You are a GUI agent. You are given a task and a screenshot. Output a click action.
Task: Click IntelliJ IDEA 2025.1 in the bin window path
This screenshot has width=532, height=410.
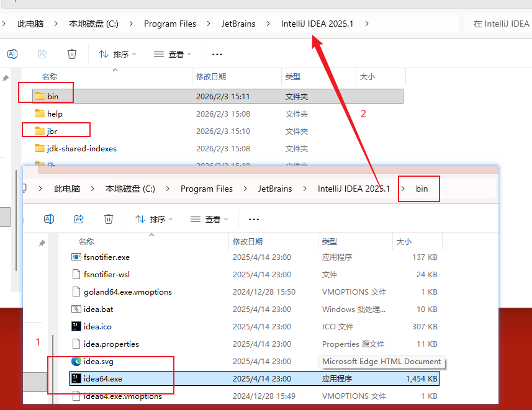tap(354, 189)
